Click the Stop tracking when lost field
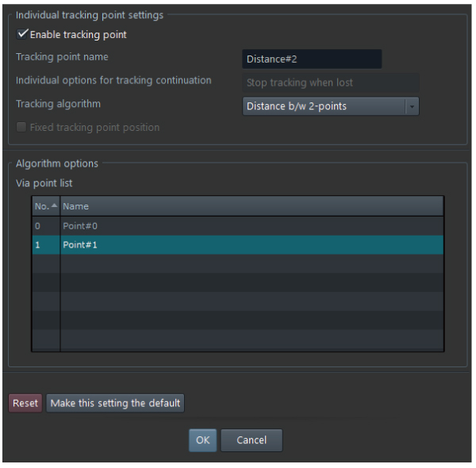 (x=328, y=82)
